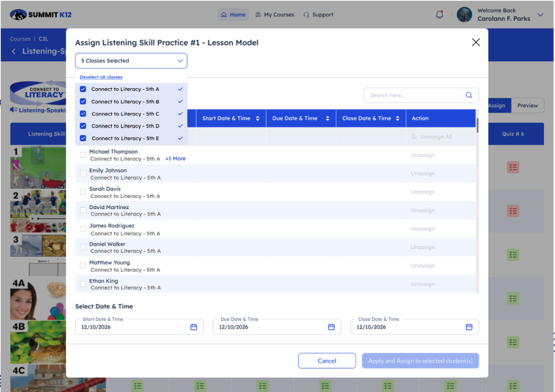Select the Michael Thompson checkbox
The image size is (555, 392).
tap(83, 155)
